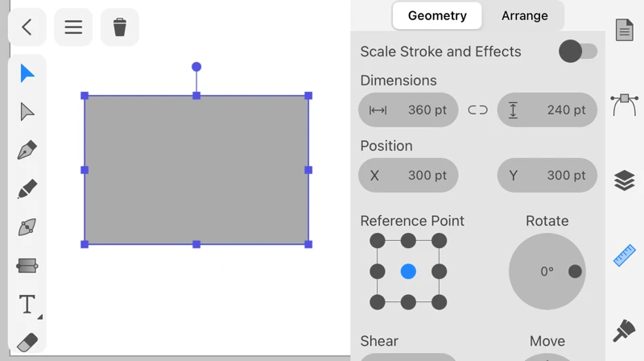The image size is (644, 361).
Task: Switch to the Geometry tab
Action: [437, 15]
